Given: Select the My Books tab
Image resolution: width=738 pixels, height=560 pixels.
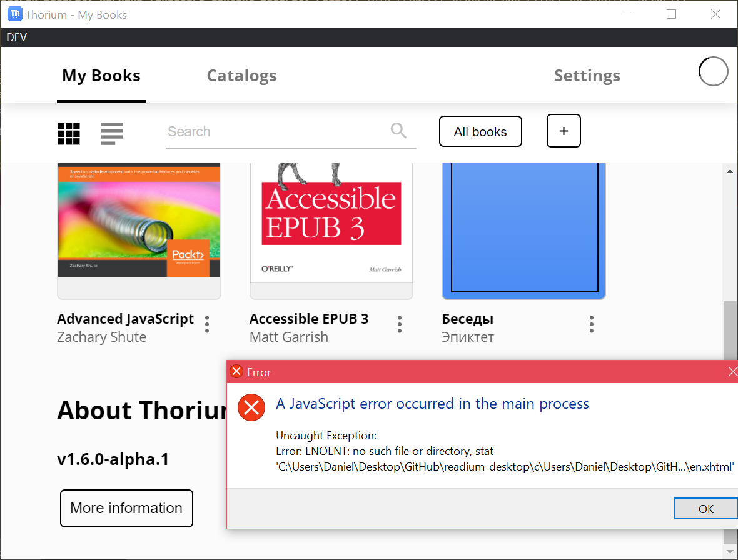Looking at the screenshot, I should (101, 75).
